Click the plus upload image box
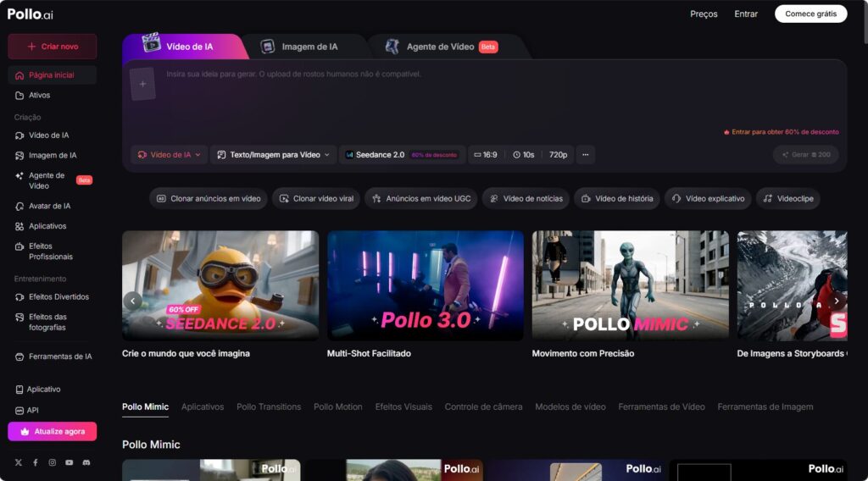 click(142, 84)
